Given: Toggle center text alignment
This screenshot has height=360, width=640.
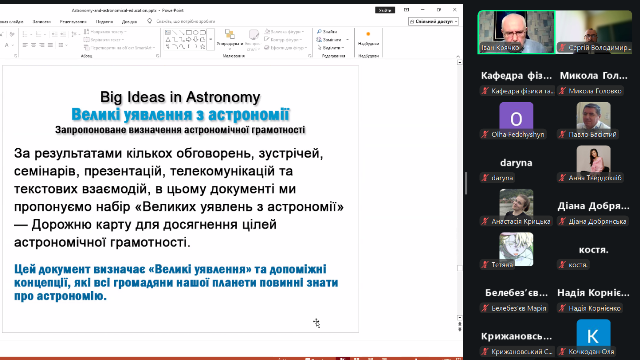Looking at the screenshot, I should 33,45.
